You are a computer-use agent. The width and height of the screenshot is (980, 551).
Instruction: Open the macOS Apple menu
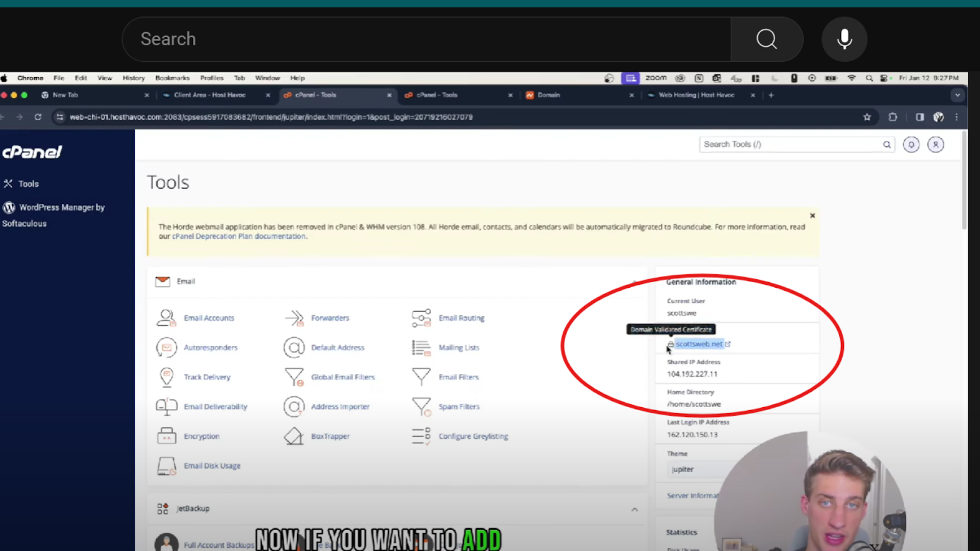4,78
